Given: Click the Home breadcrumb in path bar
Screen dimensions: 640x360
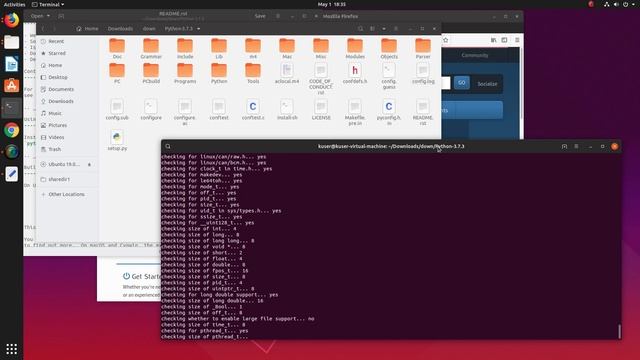Looking at the screenshot, I should (x=88, y=29).
